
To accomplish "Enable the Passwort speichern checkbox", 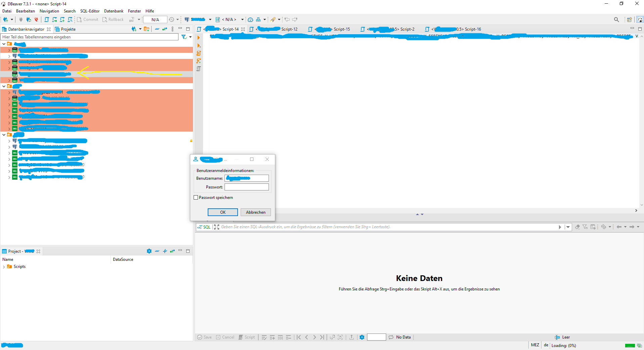I will [196, 198].
